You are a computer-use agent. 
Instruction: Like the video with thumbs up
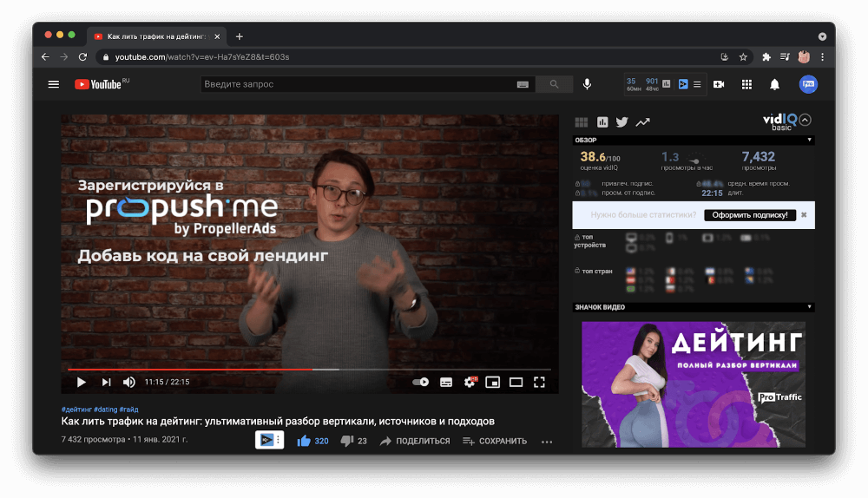[304, 441]
